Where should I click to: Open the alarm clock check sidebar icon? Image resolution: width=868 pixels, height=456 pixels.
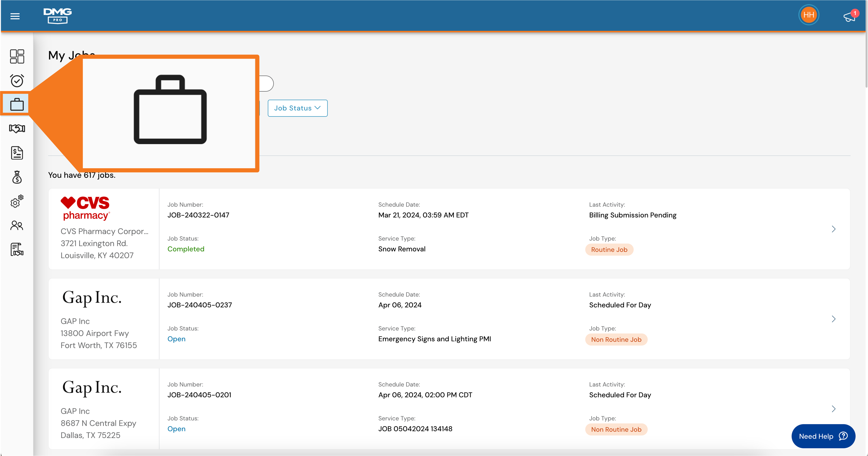(17, 81)
